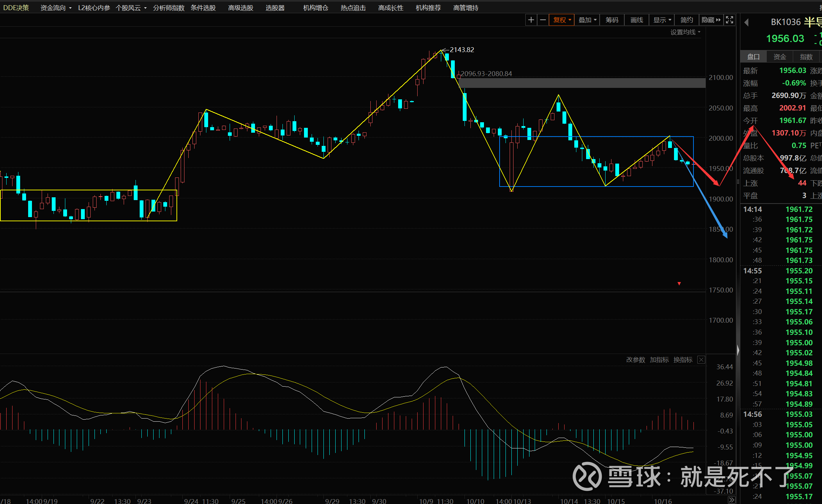Click the 改参数 link
The width and height of the screenshot is (822, 504).
[635, 360]
